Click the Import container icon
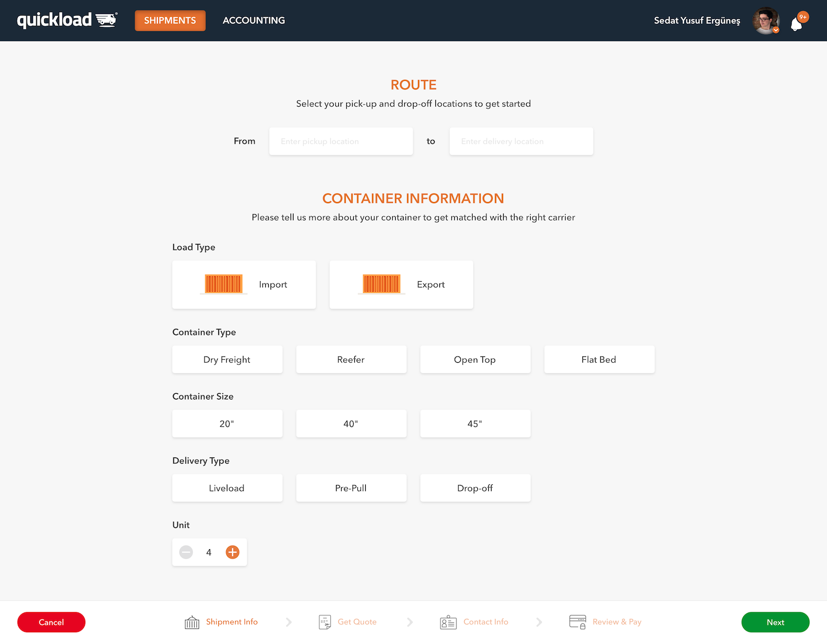This screenshot has width=827, height=644. tap(223, 284)
